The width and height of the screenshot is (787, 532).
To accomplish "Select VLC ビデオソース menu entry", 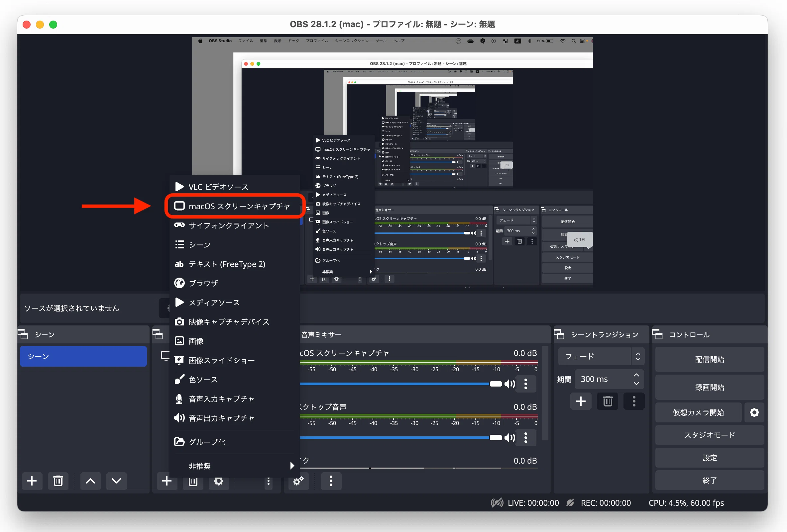I will [234, 187].
